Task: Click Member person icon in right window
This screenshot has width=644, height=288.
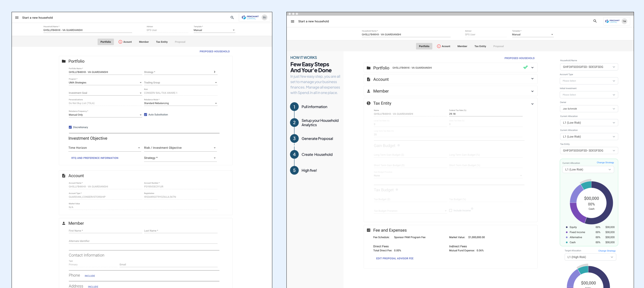Action: 368,91
